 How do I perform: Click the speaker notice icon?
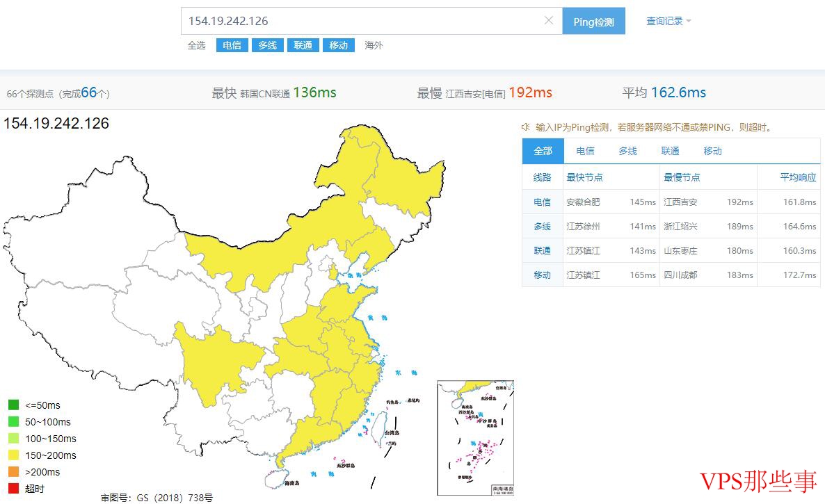[x=526, y=127]
